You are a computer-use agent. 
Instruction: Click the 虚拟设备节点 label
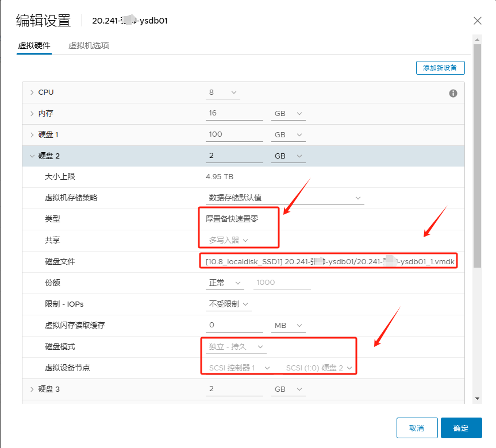[67, 368]
